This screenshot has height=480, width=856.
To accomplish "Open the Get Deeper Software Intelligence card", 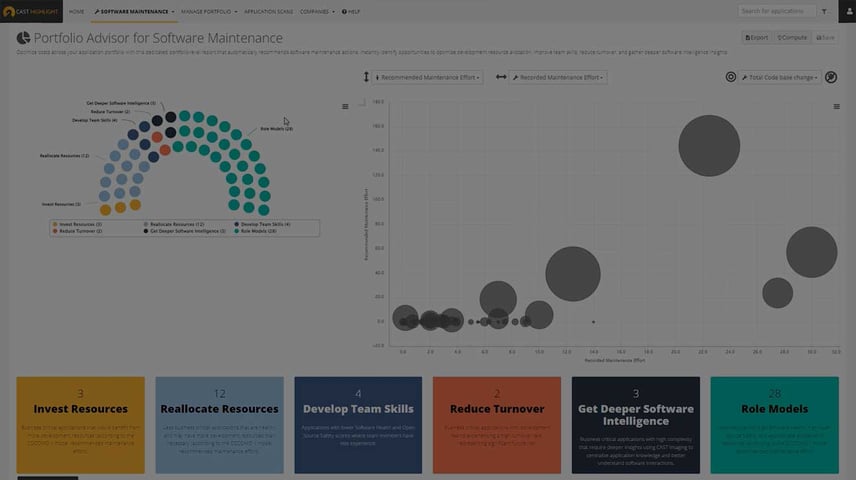I will (x=635, y=425).
